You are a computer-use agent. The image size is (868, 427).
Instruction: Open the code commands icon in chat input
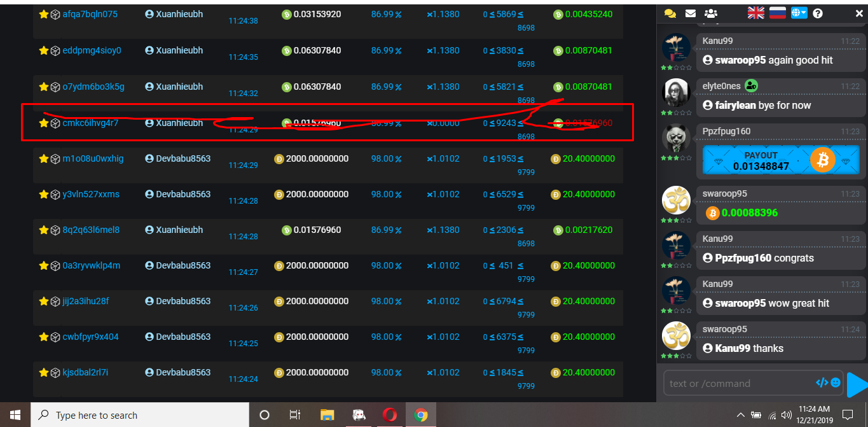(822, 382)
